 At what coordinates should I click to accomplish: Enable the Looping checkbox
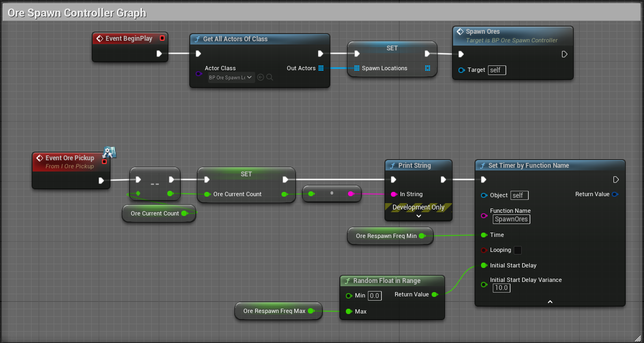point(517,250)
